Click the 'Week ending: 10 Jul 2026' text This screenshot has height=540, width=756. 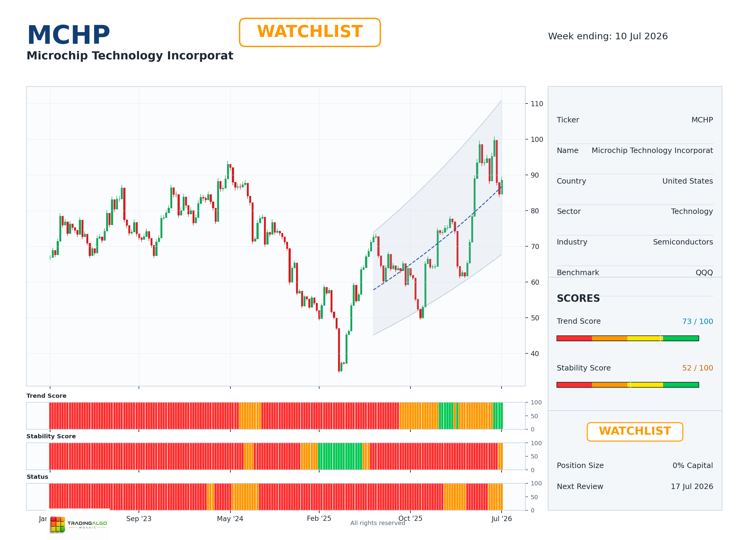608,36
